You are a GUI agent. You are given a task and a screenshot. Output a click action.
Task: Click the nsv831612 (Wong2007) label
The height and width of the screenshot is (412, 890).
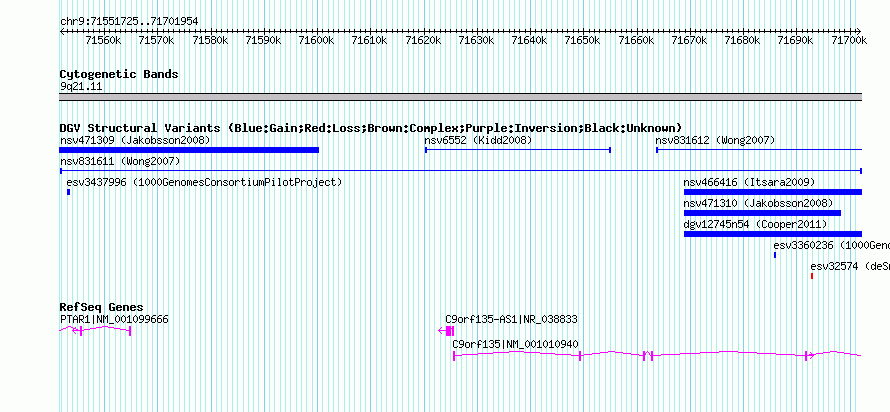[715, 140]
